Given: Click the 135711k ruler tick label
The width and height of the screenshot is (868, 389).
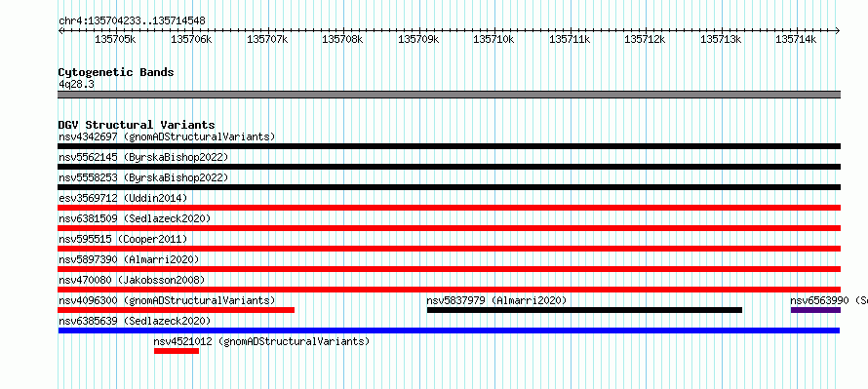Looking at the screenshot, I should (570, 39).
